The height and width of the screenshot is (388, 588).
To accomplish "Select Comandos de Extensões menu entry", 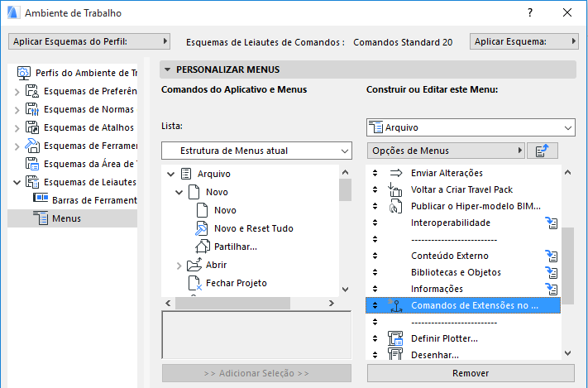I will pyautogui.click(x=474, y=305).
